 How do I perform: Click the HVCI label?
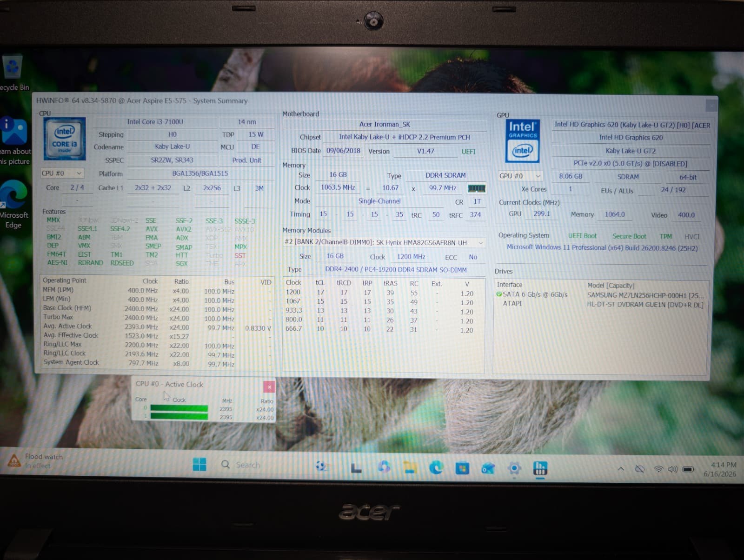click(692, 237)
